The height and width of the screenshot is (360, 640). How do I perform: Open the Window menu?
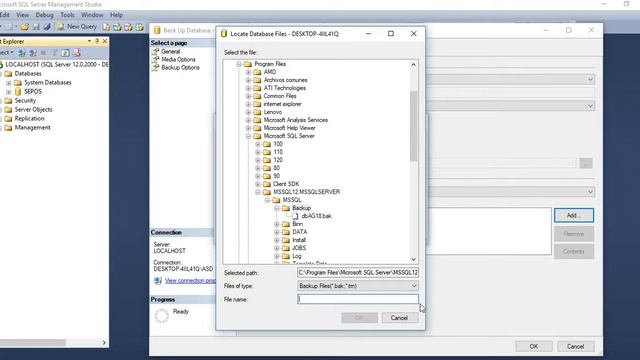tap(92, 15)
